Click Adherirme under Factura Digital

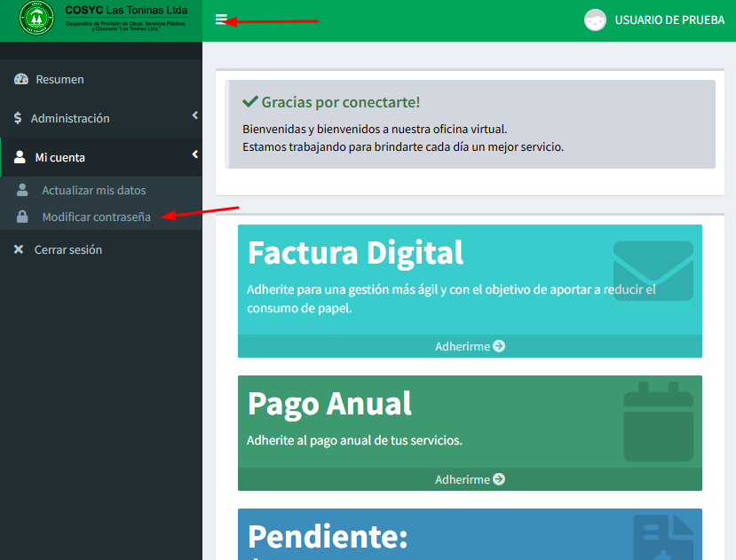point(470,346)
